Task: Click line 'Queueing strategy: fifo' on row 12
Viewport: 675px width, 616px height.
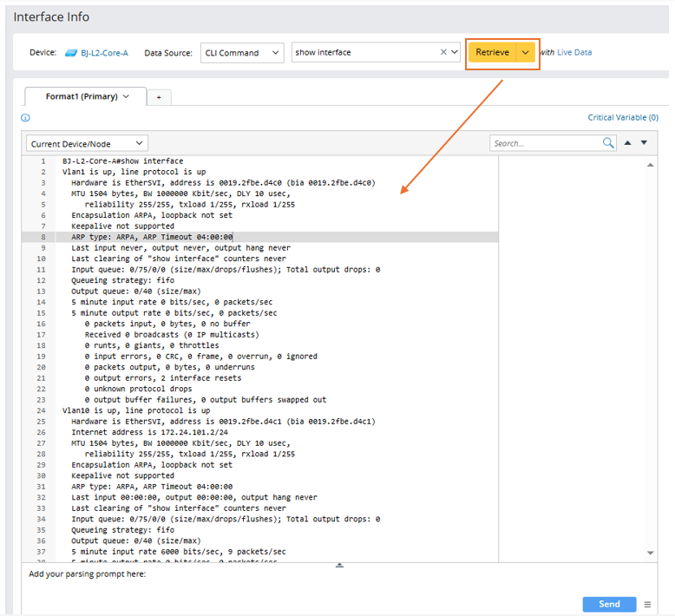Action: point(122,280)
